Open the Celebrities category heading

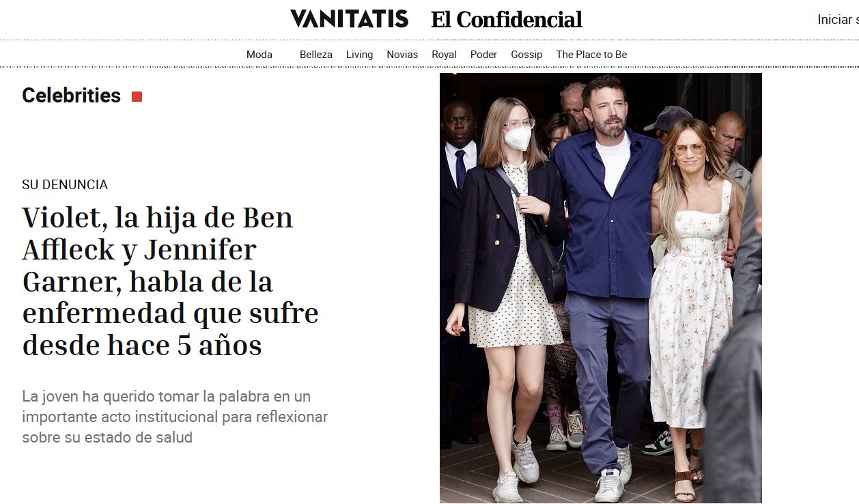pyautogui.click(x=71, y=96)
